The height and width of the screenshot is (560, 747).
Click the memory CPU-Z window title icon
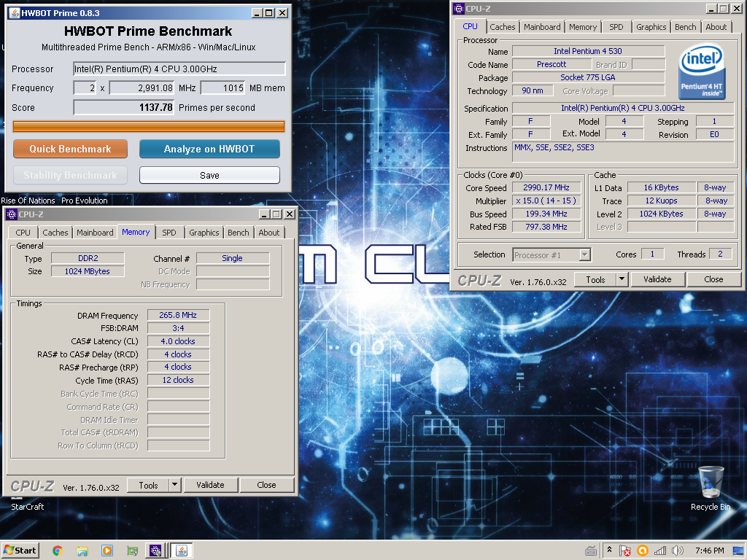click(x=12, y=214)
